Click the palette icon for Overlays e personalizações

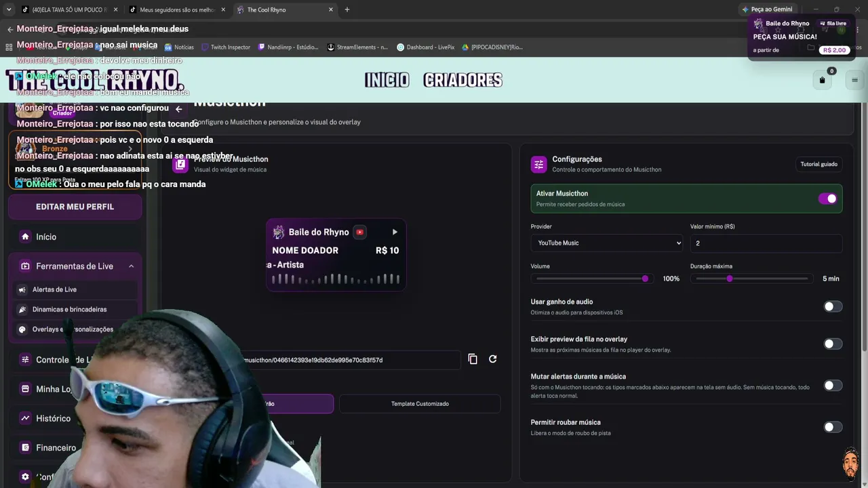pyautogui.click(x=22, y=329)
